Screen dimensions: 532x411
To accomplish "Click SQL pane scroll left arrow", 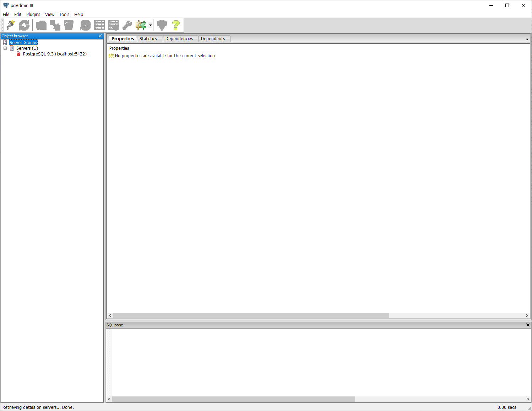I will [109, 399].
